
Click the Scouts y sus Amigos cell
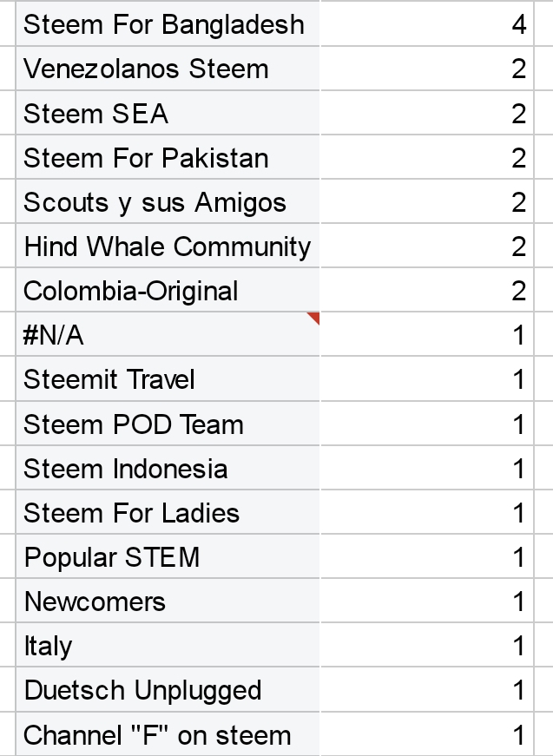(165, 202)
